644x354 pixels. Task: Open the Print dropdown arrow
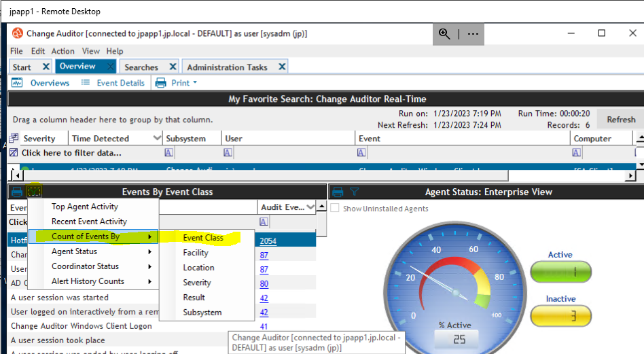click(195, 82)
